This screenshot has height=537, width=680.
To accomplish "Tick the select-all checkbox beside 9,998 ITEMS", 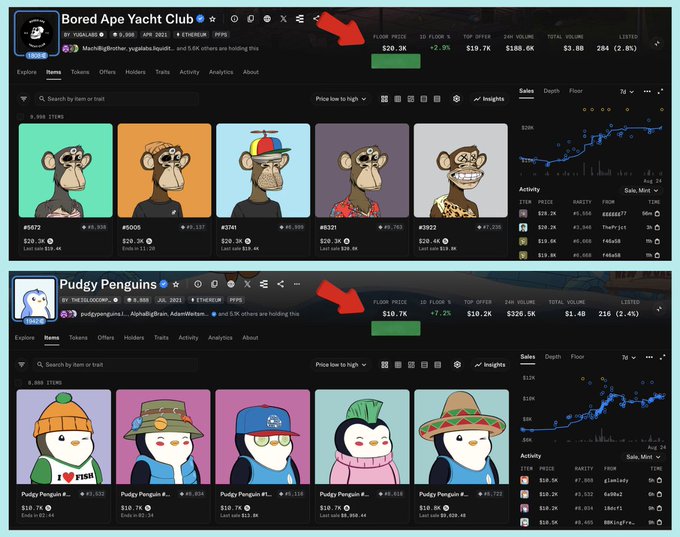I will click(20, 117).
